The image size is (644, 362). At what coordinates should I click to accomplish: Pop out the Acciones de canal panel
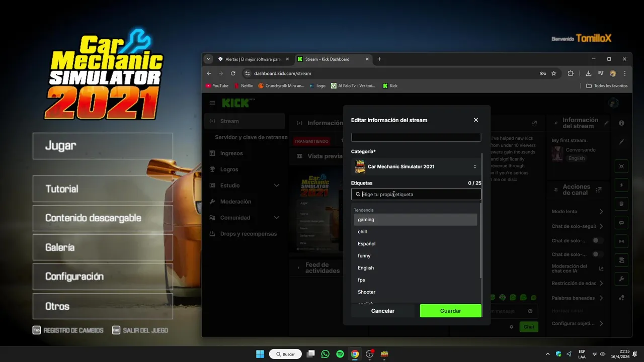599,190
